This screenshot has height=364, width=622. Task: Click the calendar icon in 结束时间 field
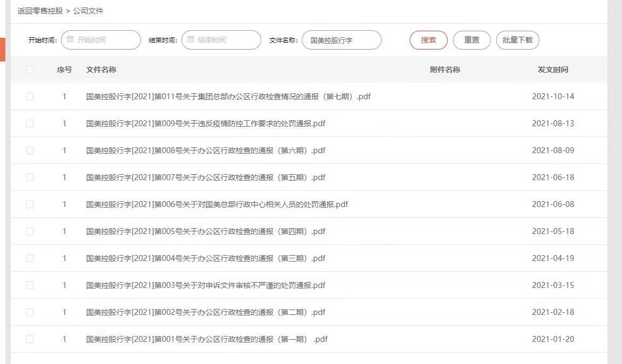191,40
